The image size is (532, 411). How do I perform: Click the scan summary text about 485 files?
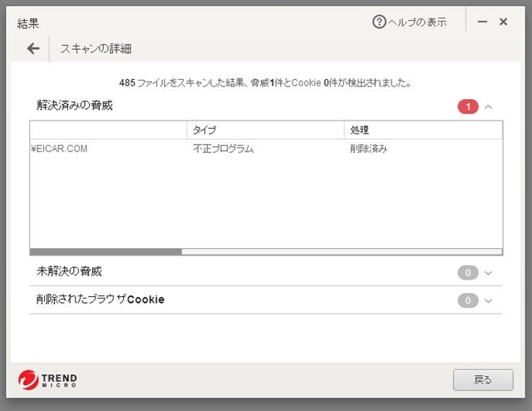pyautogui.click(x=265, y=82)
